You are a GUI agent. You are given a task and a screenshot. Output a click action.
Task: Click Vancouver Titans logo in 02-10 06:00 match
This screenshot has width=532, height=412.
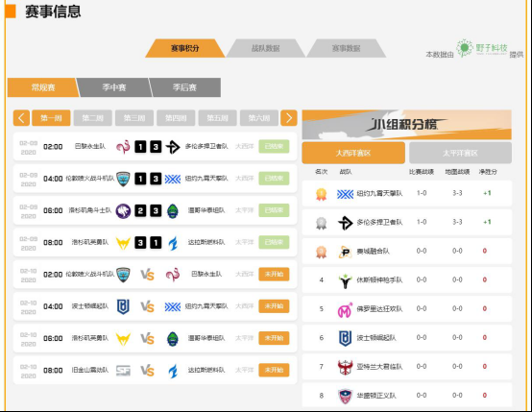coord(173,339)
